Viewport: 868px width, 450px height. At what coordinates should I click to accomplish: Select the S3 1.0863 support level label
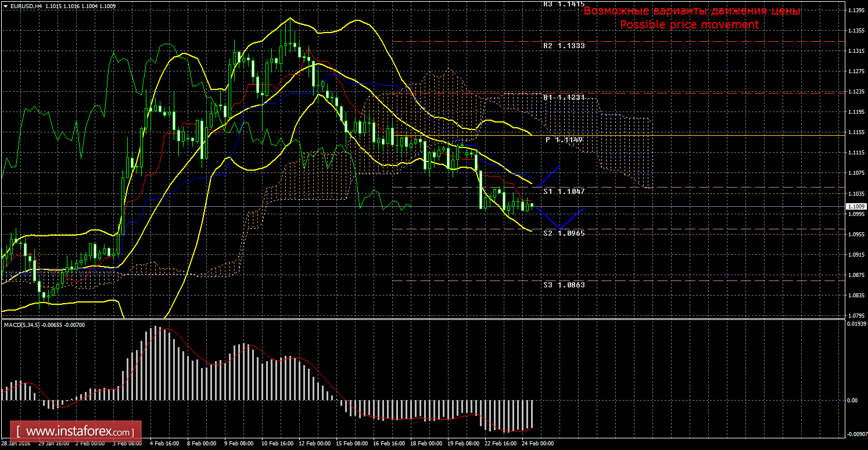click(564, 285)
